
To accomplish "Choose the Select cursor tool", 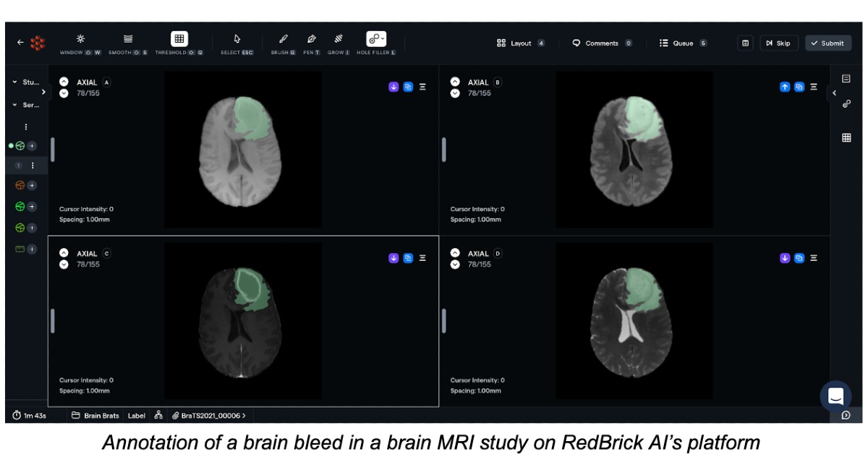I will click(x=237, y=43).
